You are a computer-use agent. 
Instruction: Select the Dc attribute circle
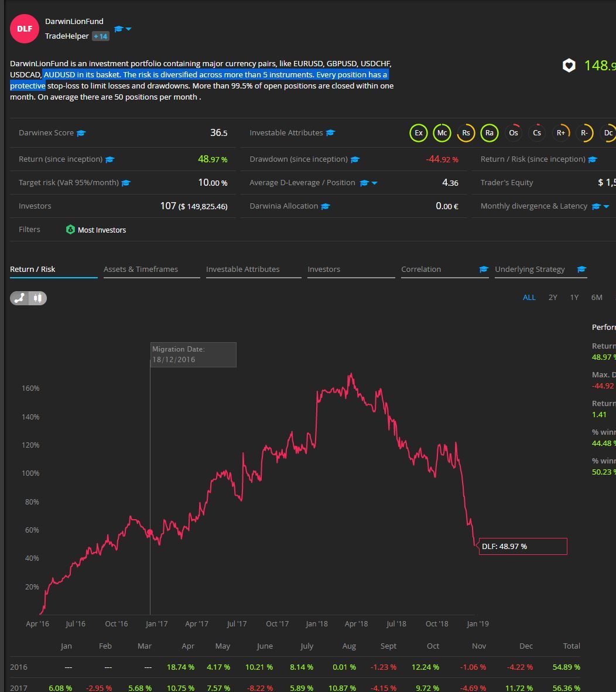click(608, 133)
